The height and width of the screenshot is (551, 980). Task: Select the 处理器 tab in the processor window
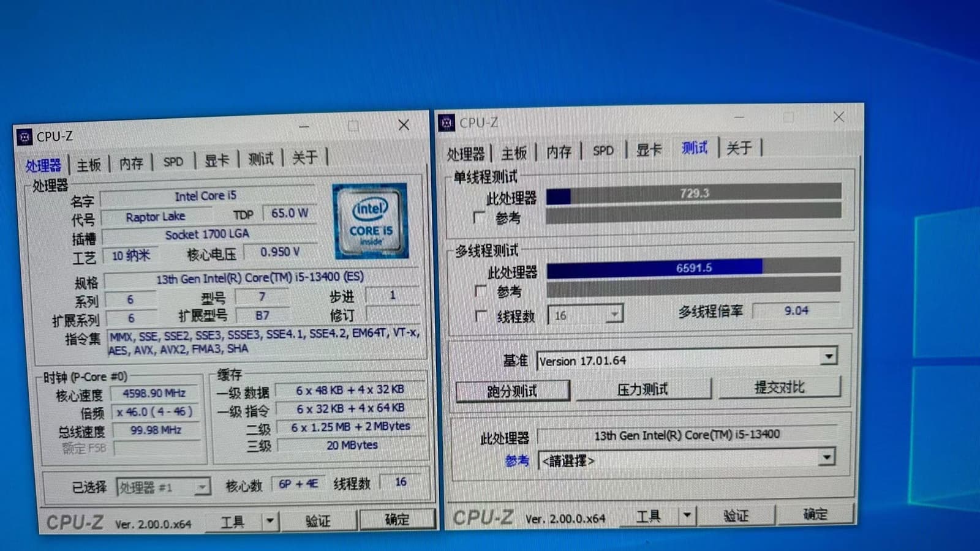click(43, 165)
